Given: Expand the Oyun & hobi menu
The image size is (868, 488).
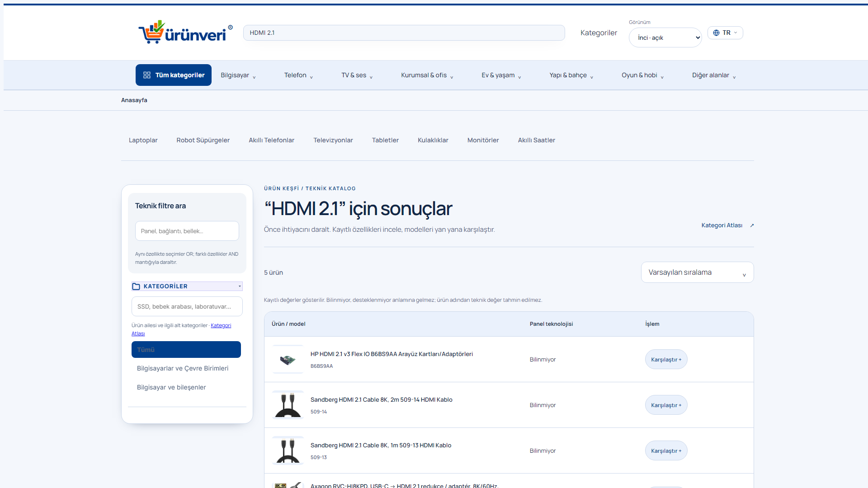Looking at the screenshot, I should click(642, 75).
